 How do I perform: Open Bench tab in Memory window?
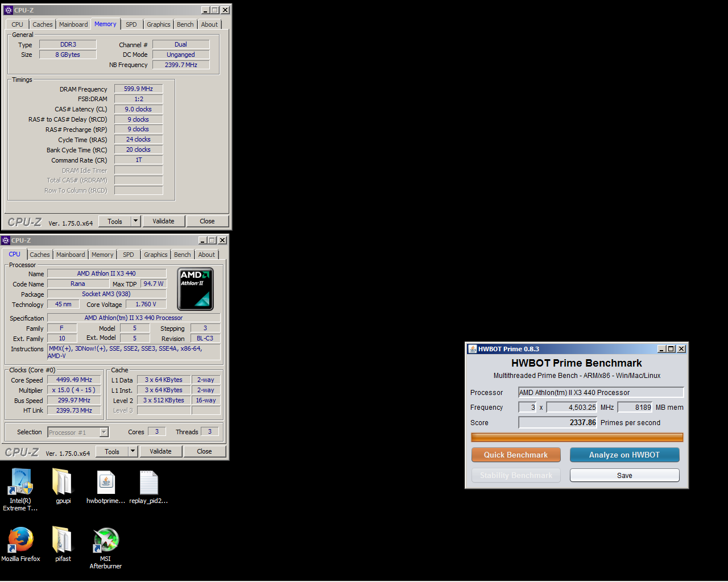tap(185, 24)
